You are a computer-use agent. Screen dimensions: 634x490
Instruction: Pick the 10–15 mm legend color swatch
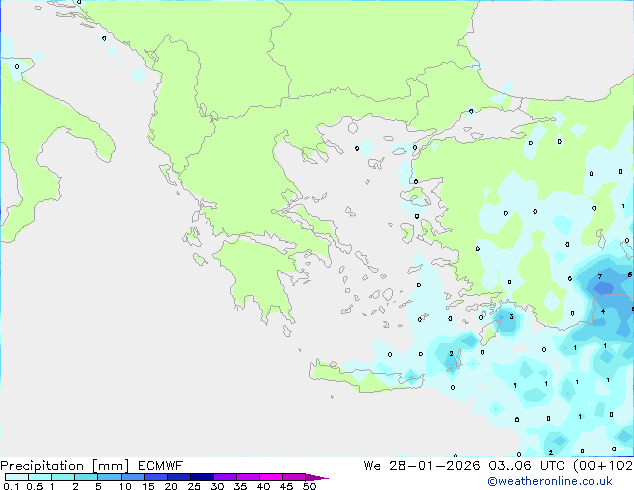[x=132, y=477]
